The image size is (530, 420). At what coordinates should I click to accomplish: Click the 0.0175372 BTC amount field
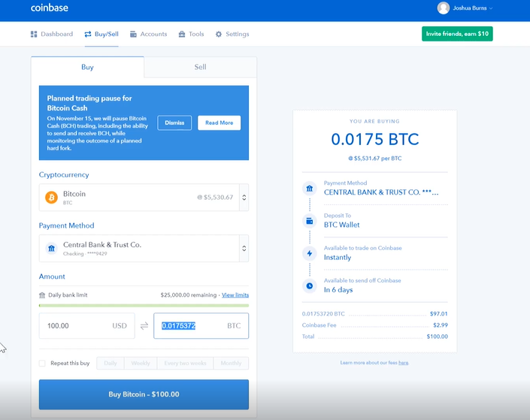[x=201, y=326]
